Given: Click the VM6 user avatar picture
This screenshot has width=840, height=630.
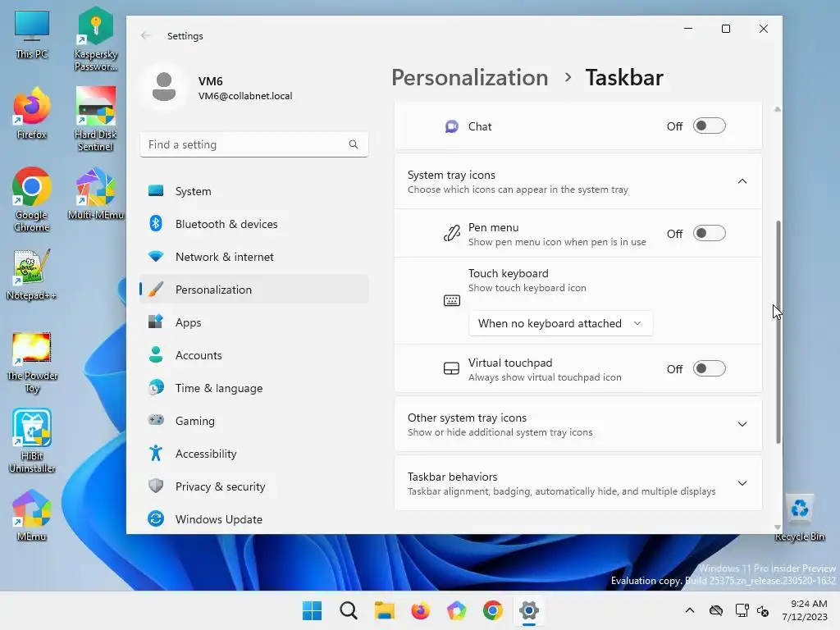Looking at the screenshot, I should 164,87.
